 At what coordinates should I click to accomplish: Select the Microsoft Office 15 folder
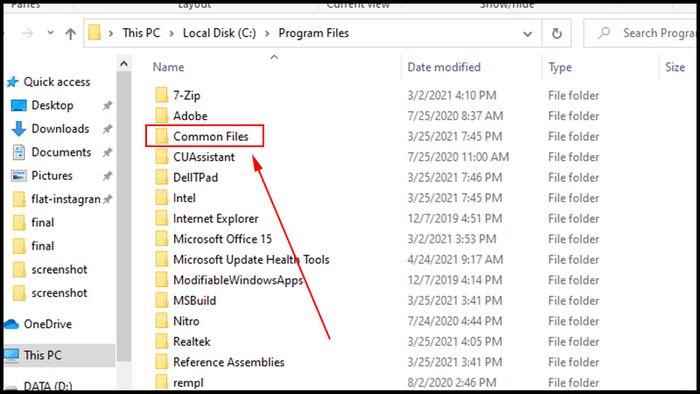pyautogui.click(x=222, y=239)
